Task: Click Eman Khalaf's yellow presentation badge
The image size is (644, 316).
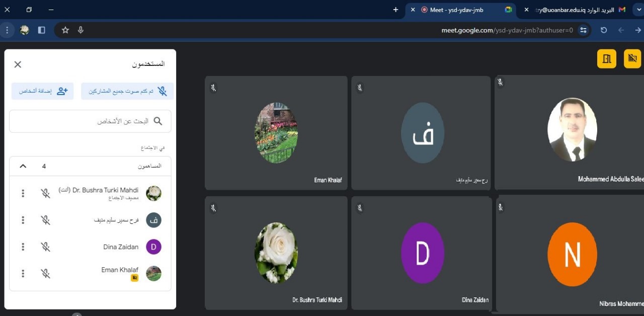Action: pyautogui.click(x=134, y=278)
